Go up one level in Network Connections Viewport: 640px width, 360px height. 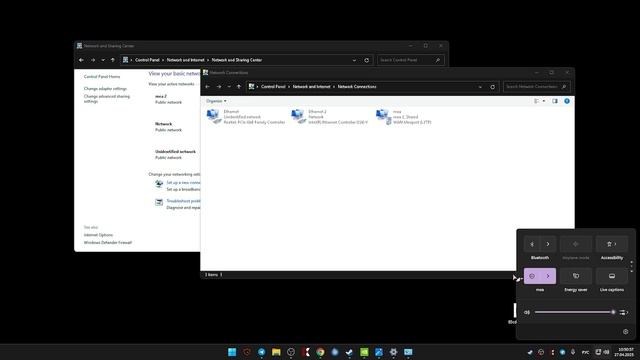239,87
